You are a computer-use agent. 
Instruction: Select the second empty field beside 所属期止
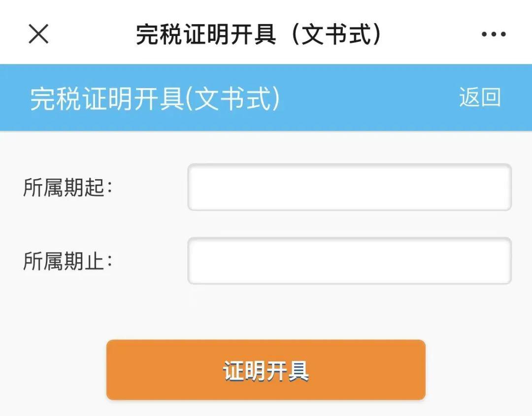349,261
